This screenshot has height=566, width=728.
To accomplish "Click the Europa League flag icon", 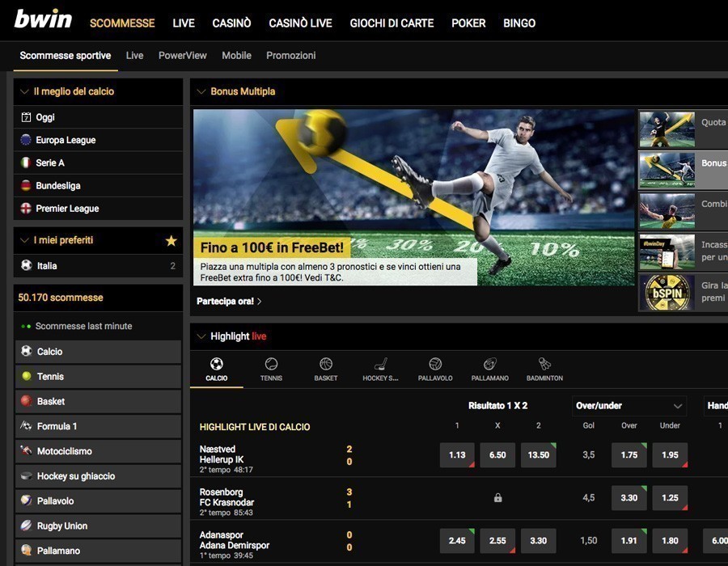I will coord(26,140).
